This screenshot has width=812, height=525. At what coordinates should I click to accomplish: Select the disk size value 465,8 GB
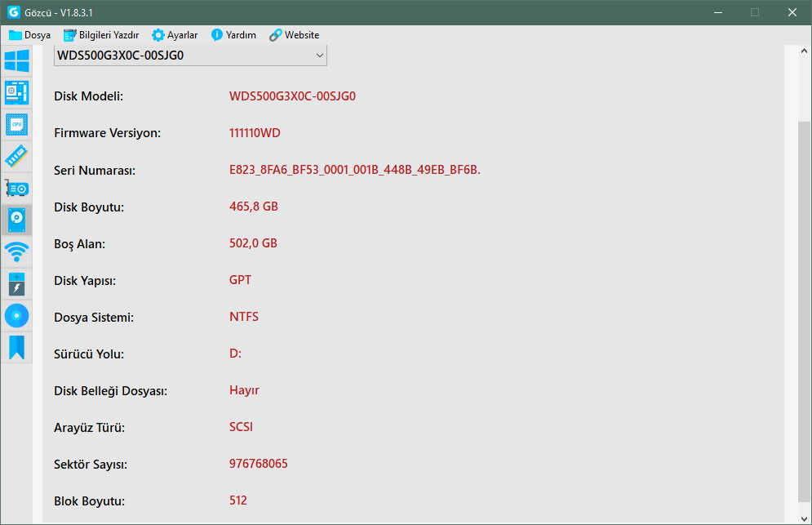pyautogui.click(x=254, y=207)
